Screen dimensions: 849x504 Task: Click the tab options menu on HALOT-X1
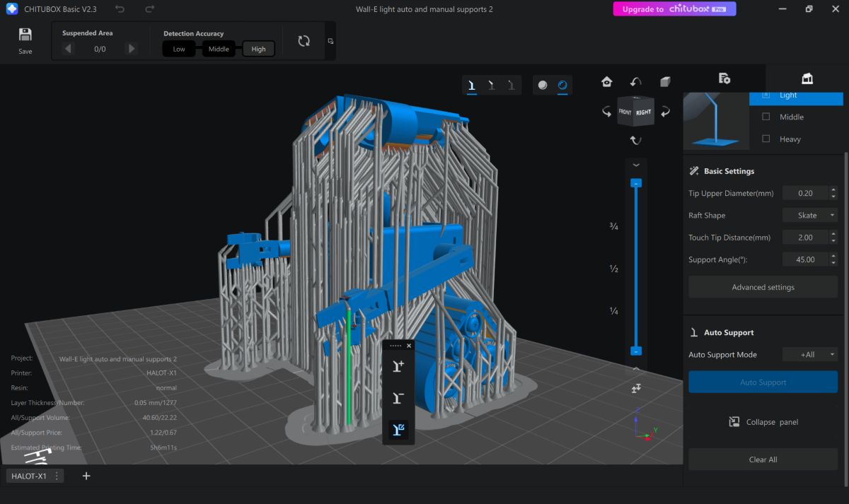(x=57, y=476)
